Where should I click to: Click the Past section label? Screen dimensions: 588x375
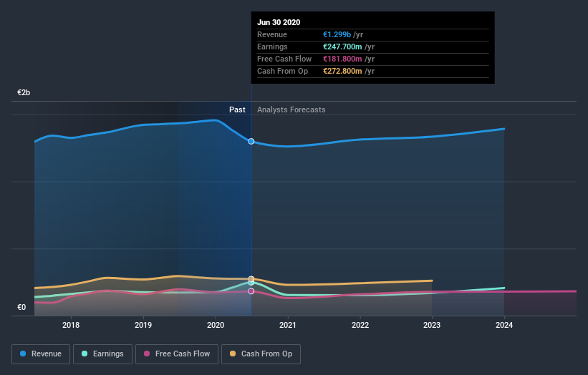click(237, 109)
